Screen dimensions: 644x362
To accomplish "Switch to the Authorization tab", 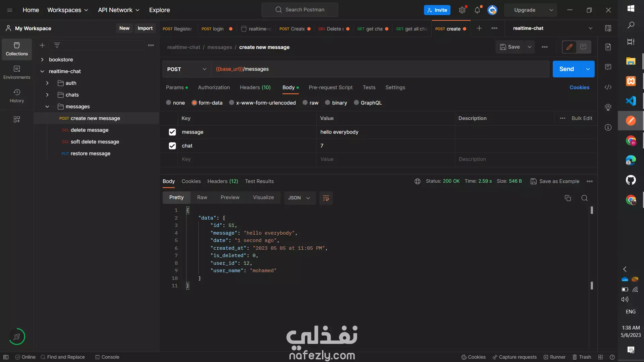I will pos(214,87).
